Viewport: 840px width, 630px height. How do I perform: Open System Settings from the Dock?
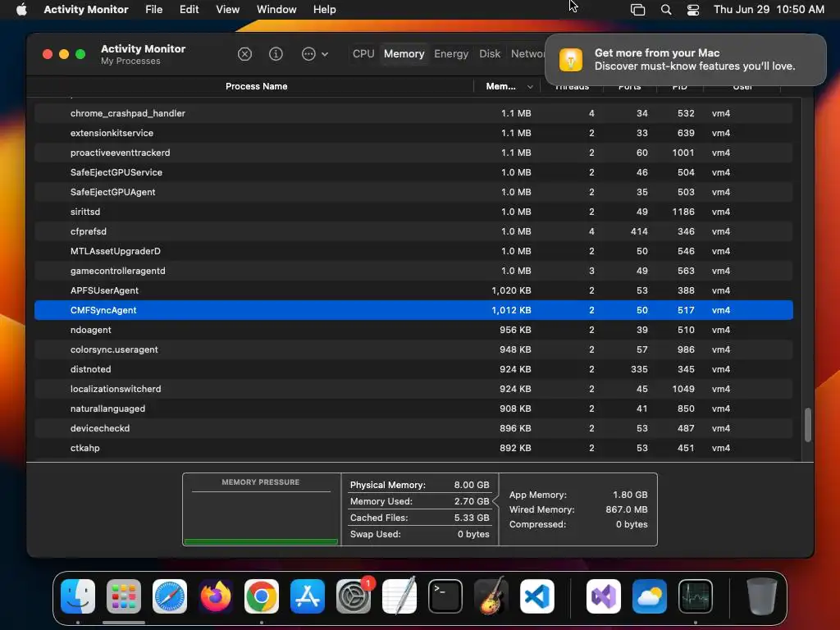[354, 596]
